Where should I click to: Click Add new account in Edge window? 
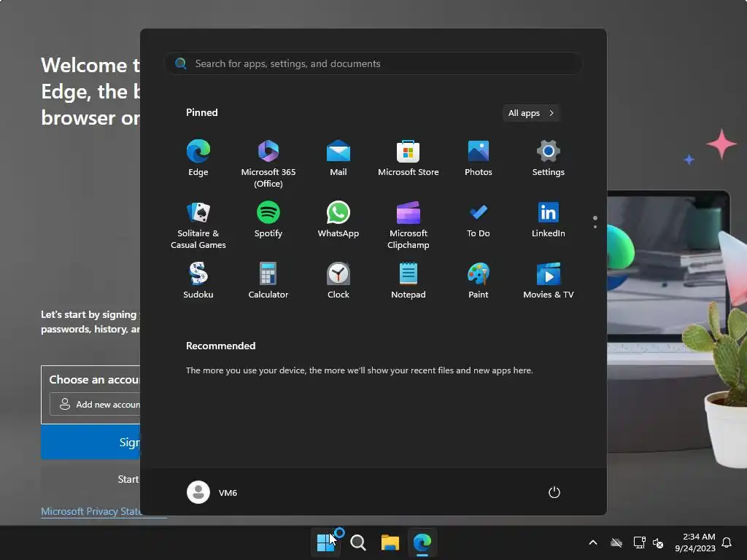(96, 404)
